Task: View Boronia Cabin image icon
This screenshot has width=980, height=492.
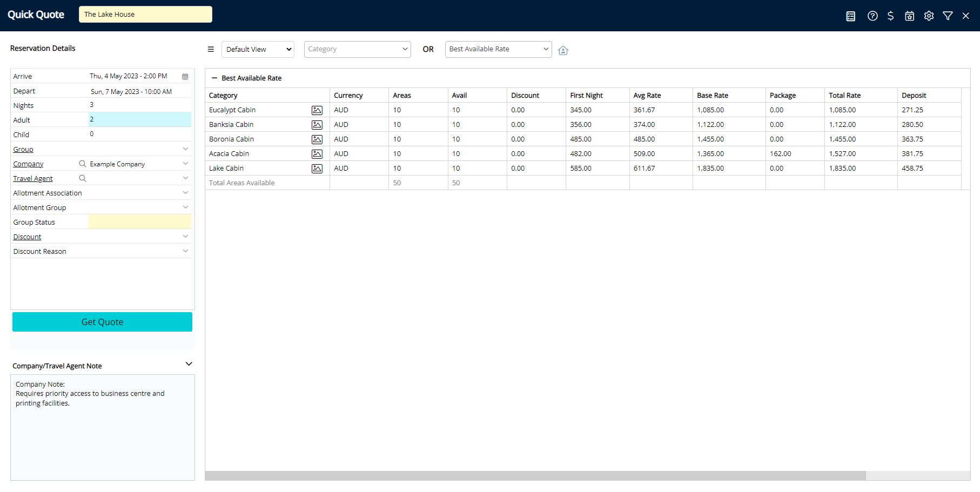Action: (x=317, y=139)
